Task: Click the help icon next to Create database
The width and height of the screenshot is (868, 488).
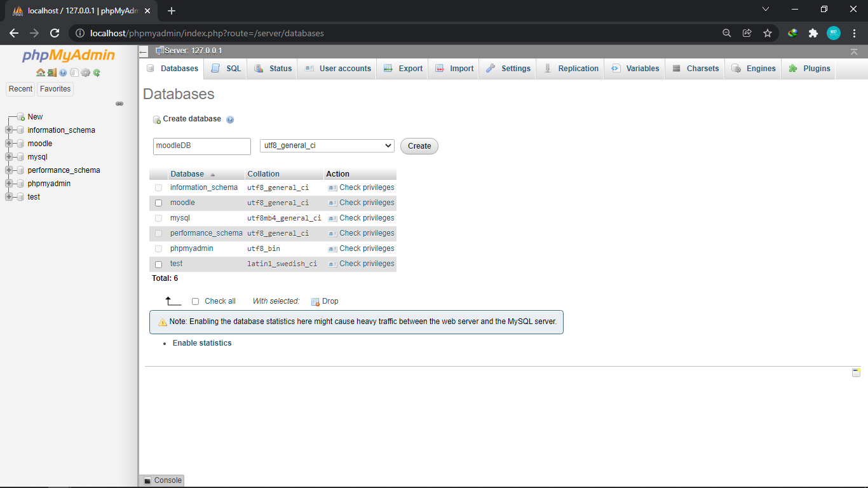Action: pyautogui.click(x=230, y=119)
